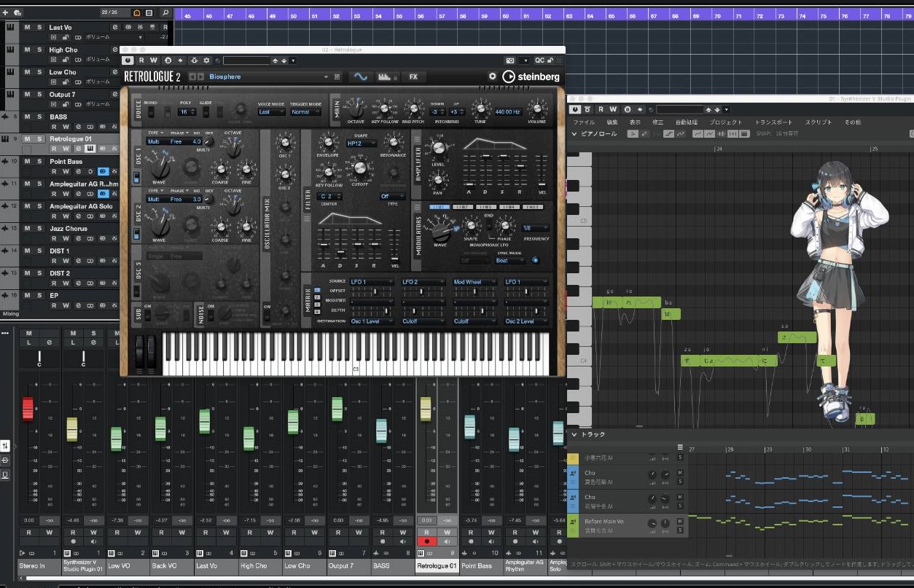Open OSC 1 Type Multi dropdown
Image resolution: width=914 pixels, height=588 pixels.
(x=156, y=141)
